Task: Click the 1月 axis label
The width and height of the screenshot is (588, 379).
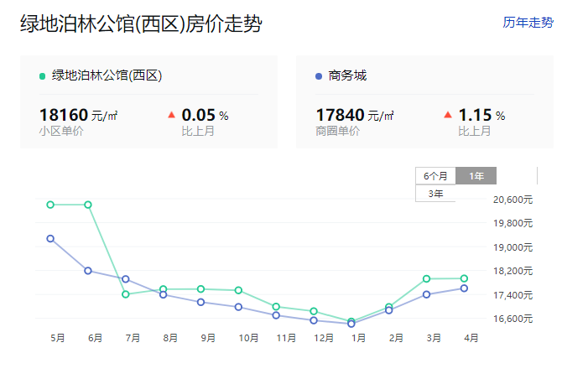Action: click(358, 338)
